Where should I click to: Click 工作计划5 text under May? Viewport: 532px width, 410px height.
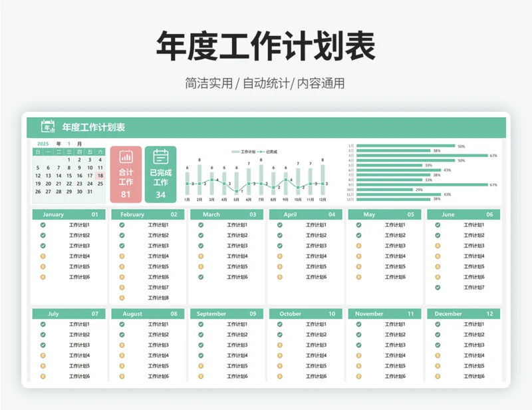395,267
